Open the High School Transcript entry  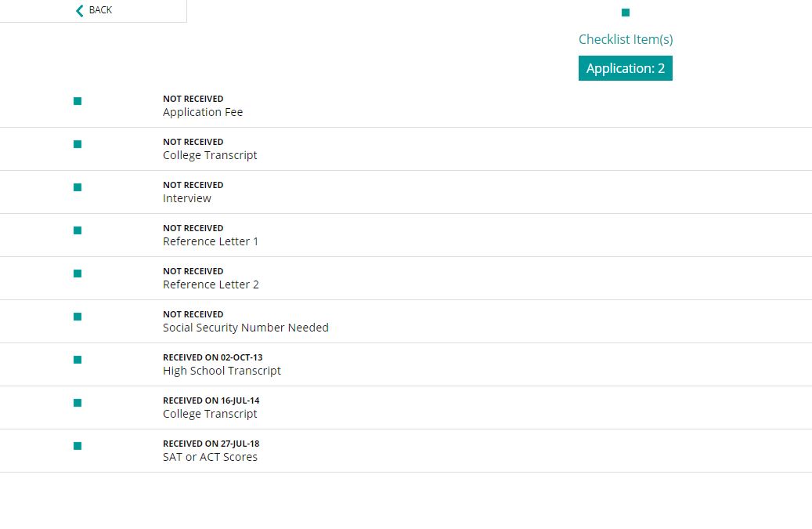tap(406, 364)
